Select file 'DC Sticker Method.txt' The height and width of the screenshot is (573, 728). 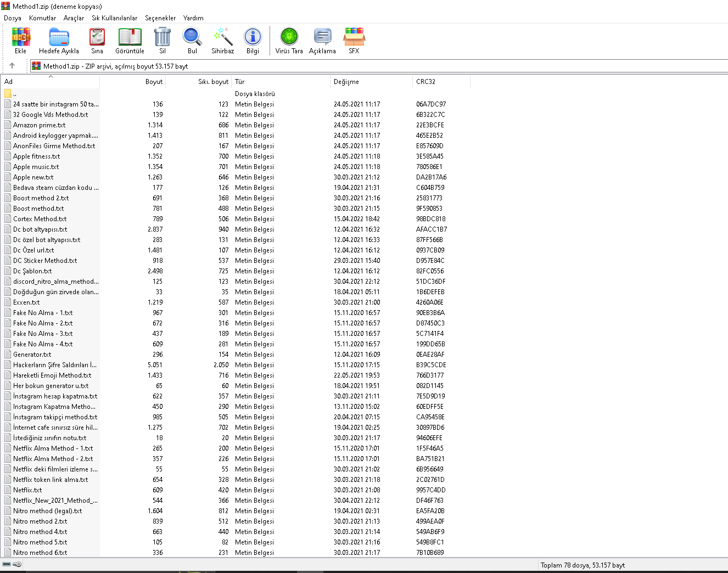coord(45,261)
